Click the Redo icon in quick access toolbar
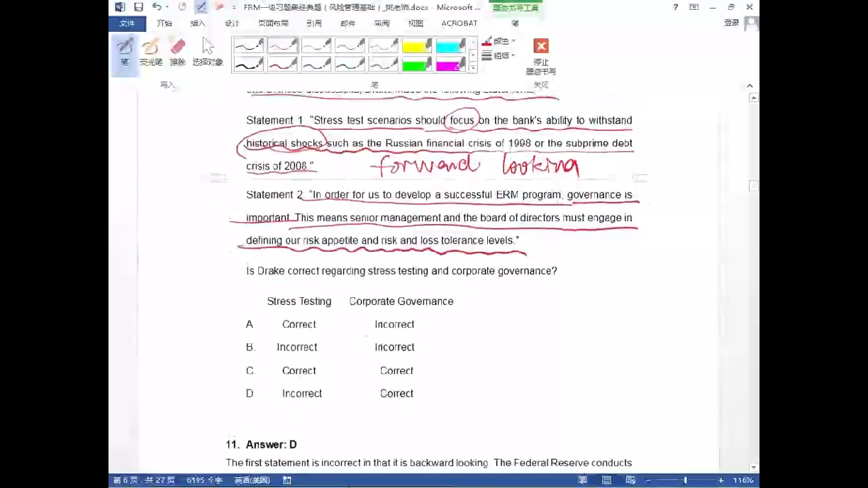 tap(182, 7)
